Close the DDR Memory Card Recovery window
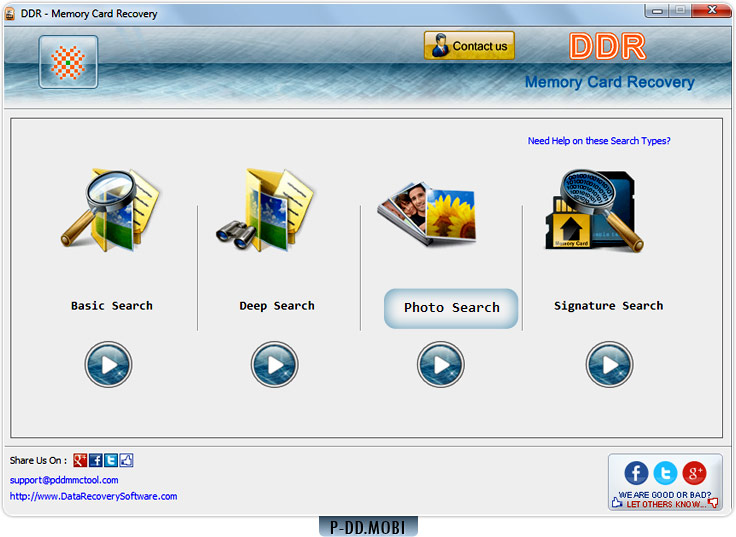Viewport: 736px width, 537px height. pos(712,10)
